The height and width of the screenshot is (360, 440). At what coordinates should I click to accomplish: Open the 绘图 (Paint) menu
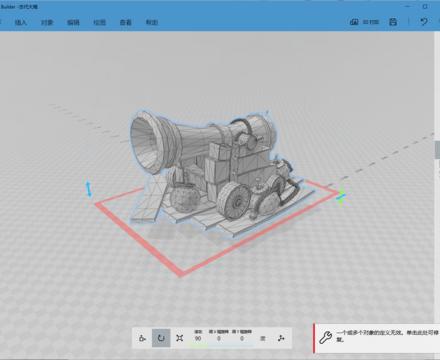pos(100,22)
